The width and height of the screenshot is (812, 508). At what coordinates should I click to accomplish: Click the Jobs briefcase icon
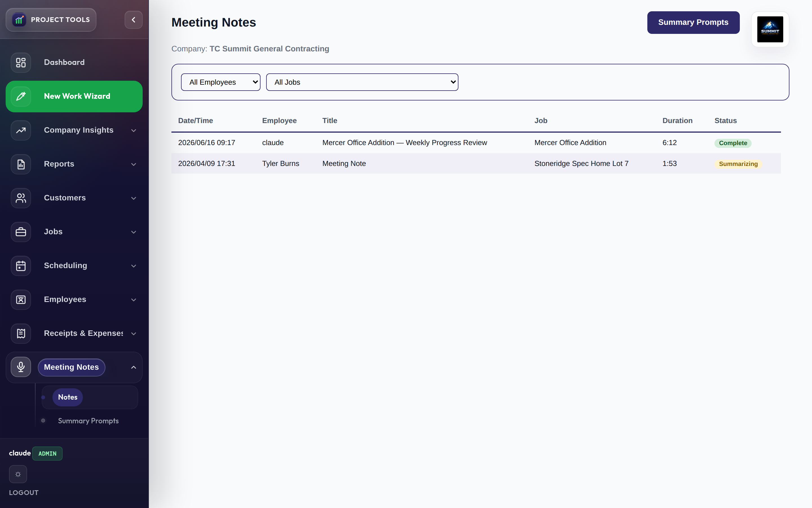[21, 232]
